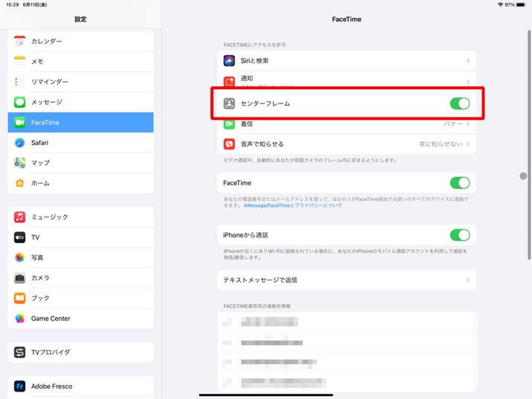Tap the バナー value text
The height and width of the screenshot is (399, 532).
[x=453, y=124]
